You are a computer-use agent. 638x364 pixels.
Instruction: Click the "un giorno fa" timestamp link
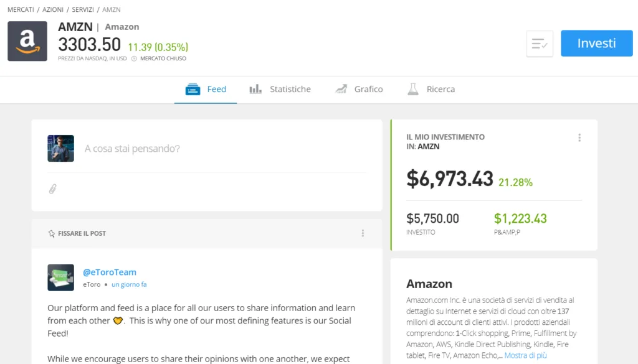point(129,284)
